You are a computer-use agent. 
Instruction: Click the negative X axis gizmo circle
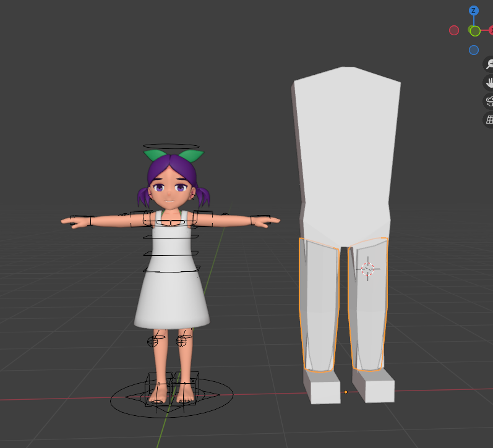(454, 30)
